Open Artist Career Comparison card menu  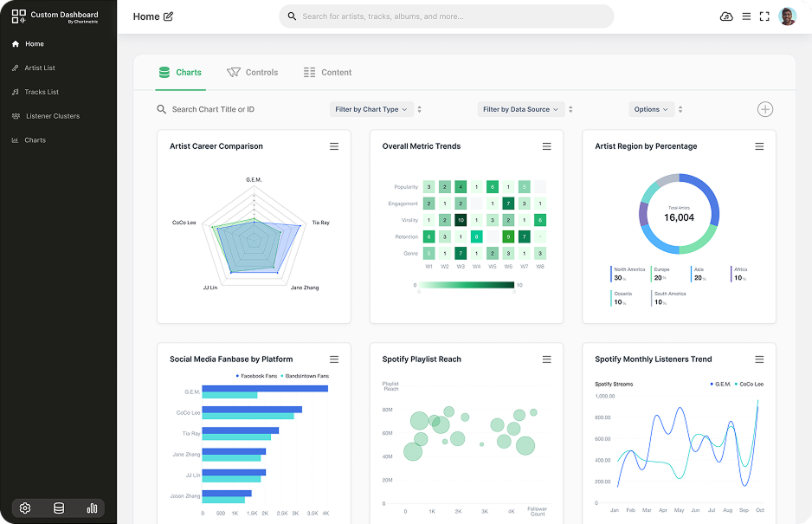click(x=334, y=146)
